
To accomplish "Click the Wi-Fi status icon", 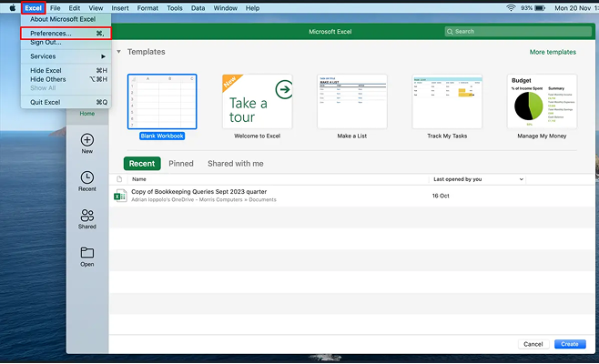I will 511,7.
